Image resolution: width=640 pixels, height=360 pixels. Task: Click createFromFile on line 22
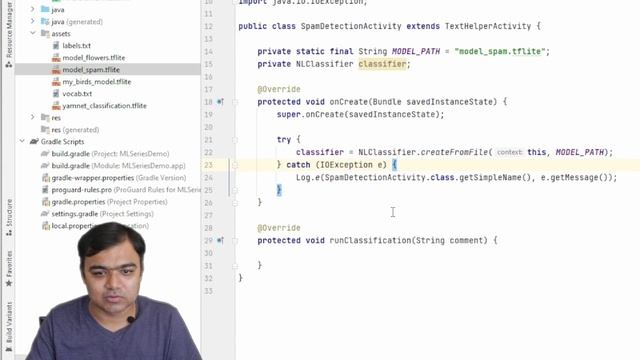click(x=454, y=152)
